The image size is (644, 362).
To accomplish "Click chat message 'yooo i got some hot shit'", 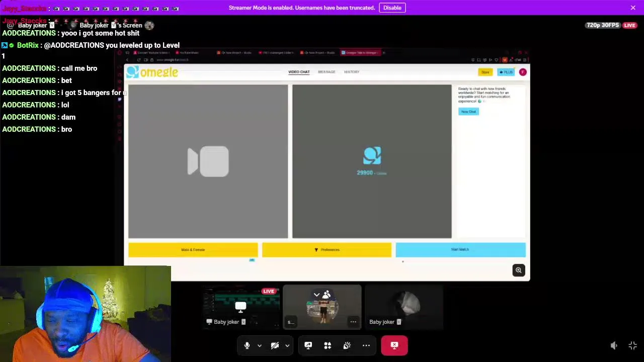I will pyautogui.click(x=100, y=33).
